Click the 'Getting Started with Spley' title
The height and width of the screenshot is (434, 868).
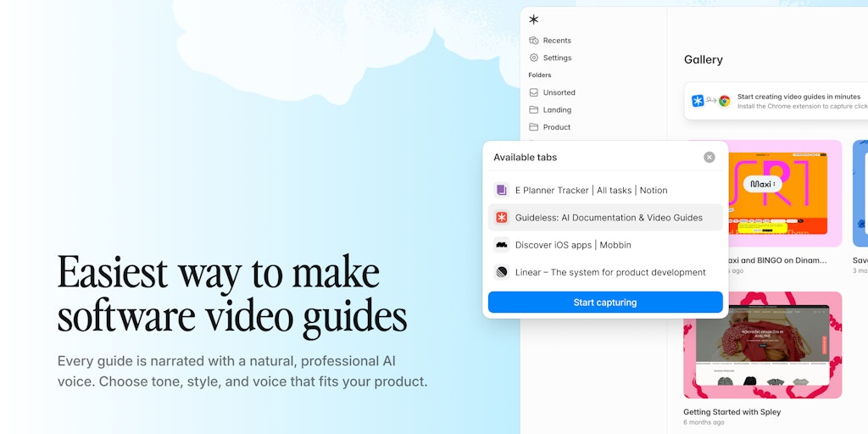click(x=732, y=412)
